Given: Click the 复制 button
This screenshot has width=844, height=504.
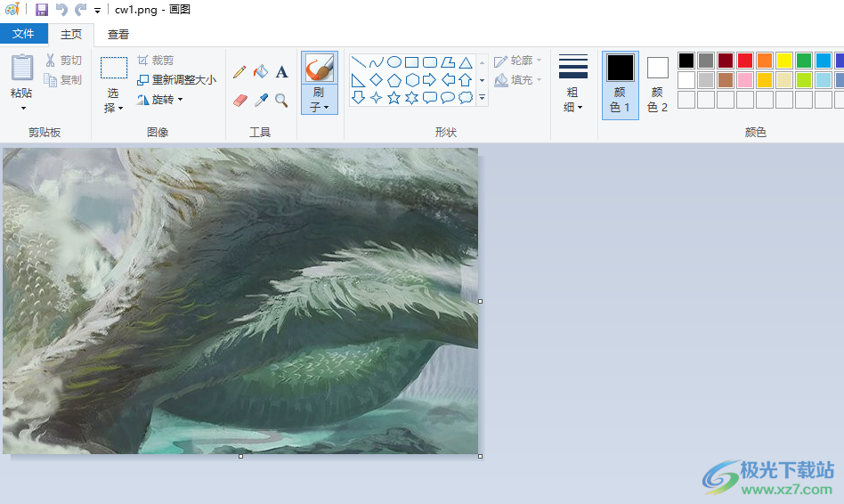Looking at the screenshot, I should coord(63,79).
